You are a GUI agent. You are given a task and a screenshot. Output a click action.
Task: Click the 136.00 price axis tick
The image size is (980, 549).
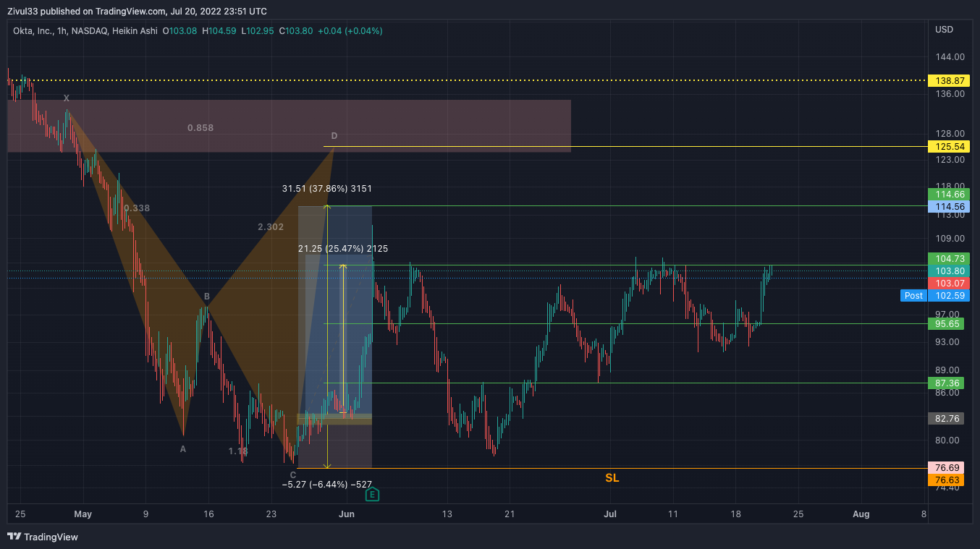pos(950,94)
